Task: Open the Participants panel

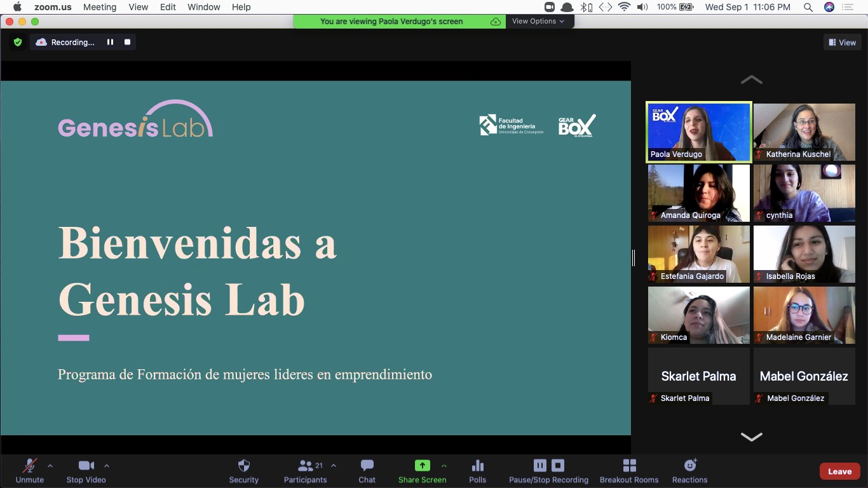Action: 305,471
